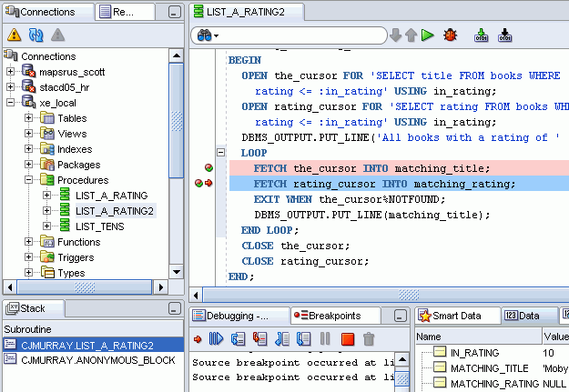Collapse the Procedures node

point(29,180)
